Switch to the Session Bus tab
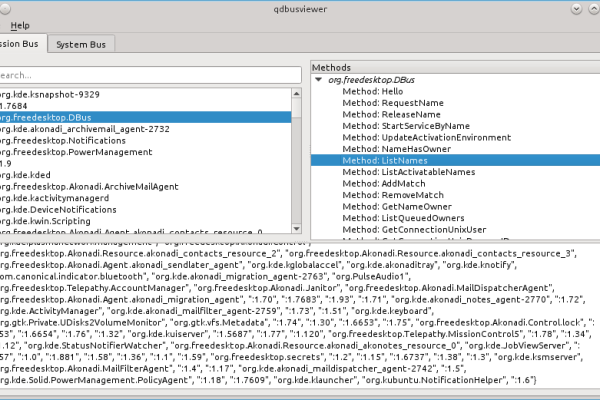Image resolution: width=600 pixels, height=400 pixels. coord(21,44)
